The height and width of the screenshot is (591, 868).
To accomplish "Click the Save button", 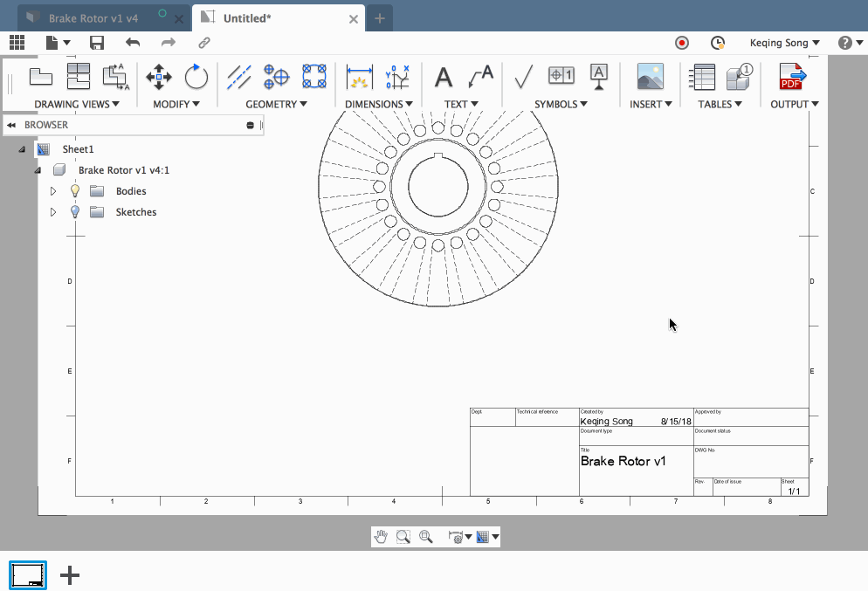I will pyautogui.click(x=97, y=43).
